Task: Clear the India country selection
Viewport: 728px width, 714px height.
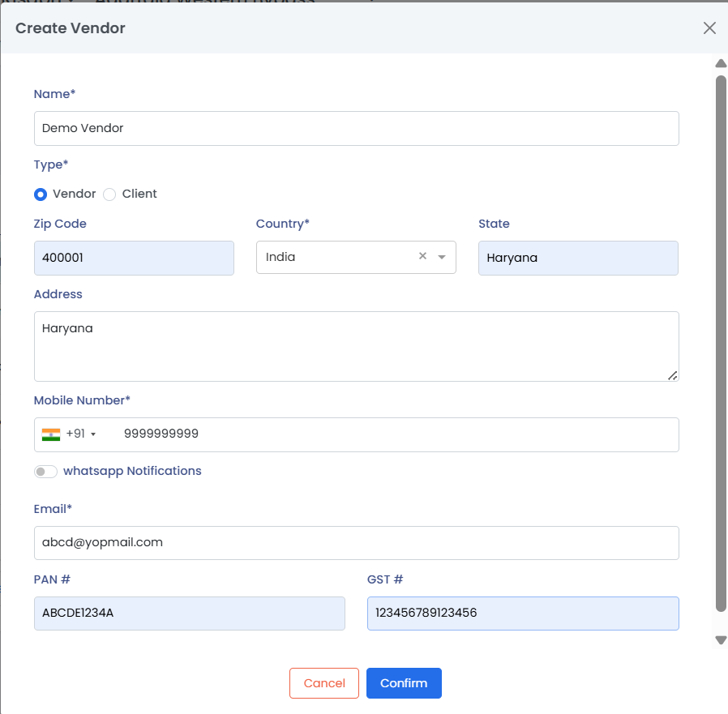Action: pos(422,256)
